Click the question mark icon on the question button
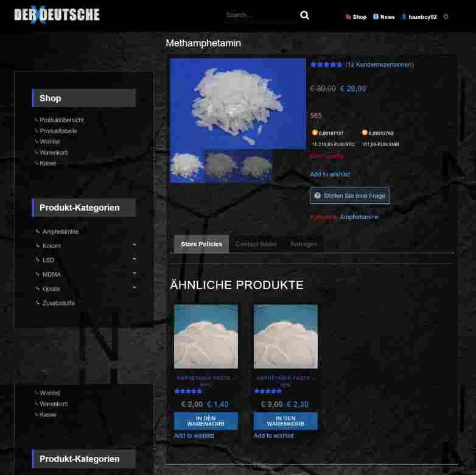The height and width of the screenshot is (475, 476). coord(317,196)
